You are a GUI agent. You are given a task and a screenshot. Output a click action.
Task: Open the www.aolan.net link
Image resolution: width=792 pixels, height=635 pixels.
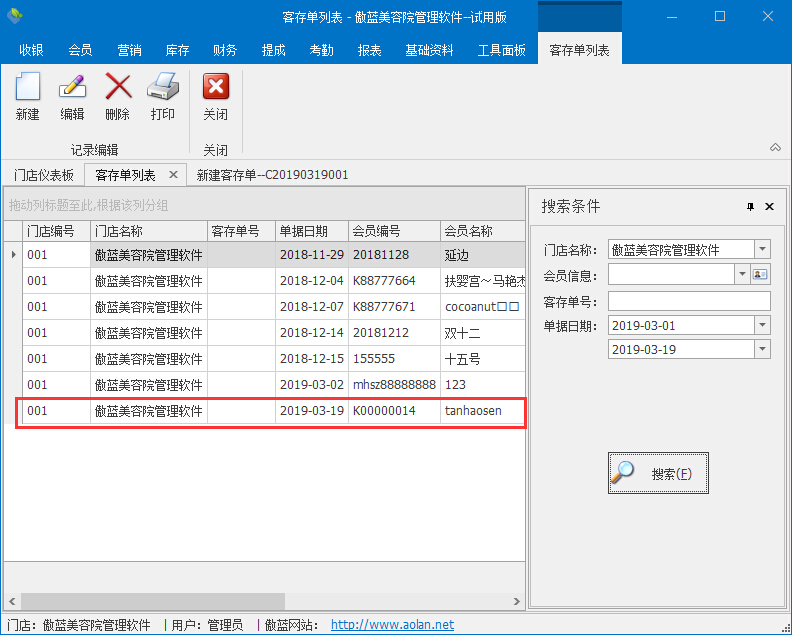point(392,624)
